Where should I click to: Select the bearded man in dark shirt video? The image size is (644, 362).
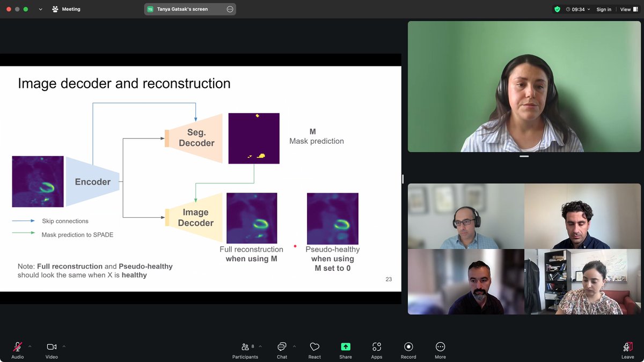466,282
